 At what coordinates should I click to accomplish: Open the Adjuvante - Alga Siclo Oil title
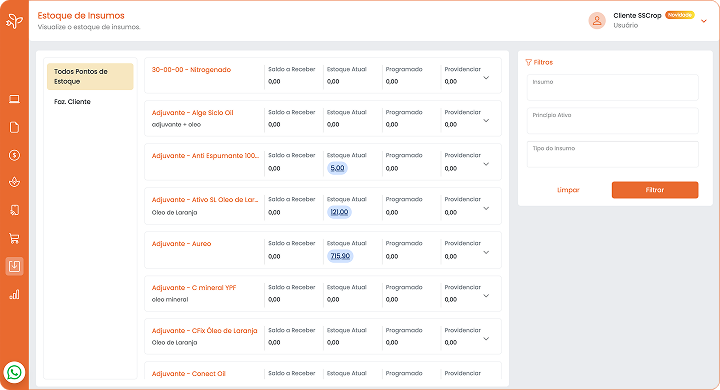[x=192, y=113]
